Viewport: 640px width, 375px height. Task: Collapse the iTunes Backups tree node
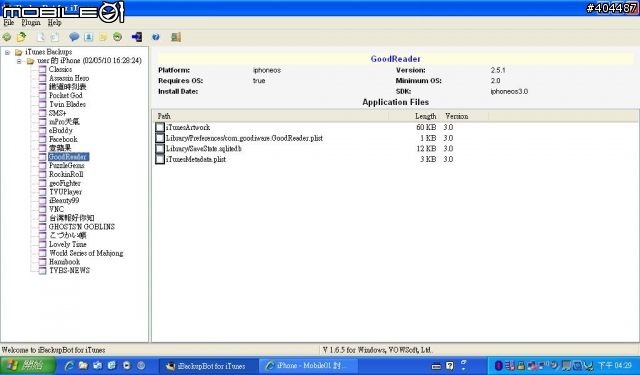click(x=7, y=52)
